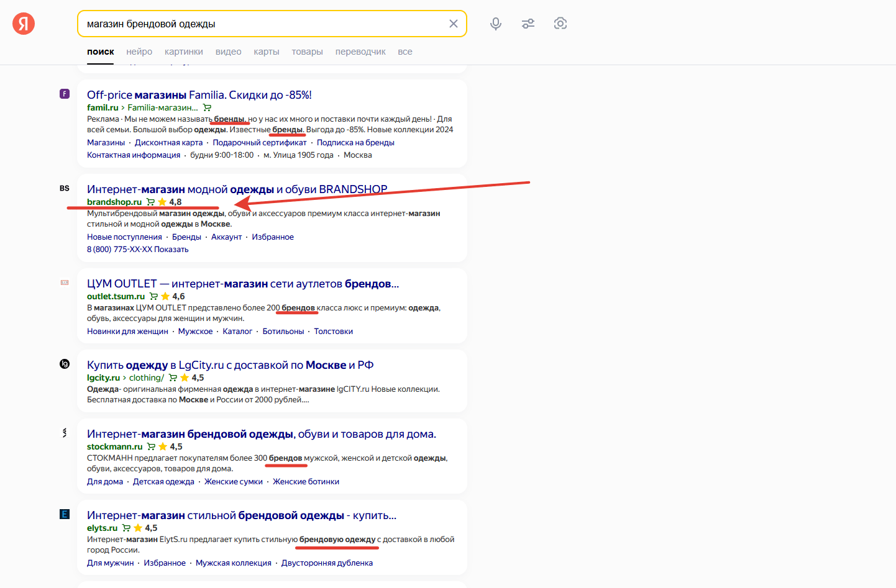This screenshot has width=896, height=588.
Task: Switch to the видео tab
Action: click(x=228, y=52)
